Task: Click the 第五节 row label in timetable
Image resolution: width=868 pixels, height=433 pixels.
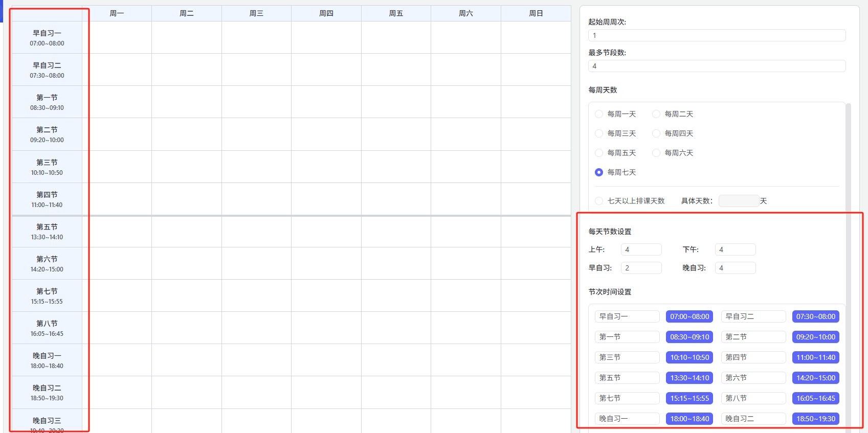Action: point(47,232)
